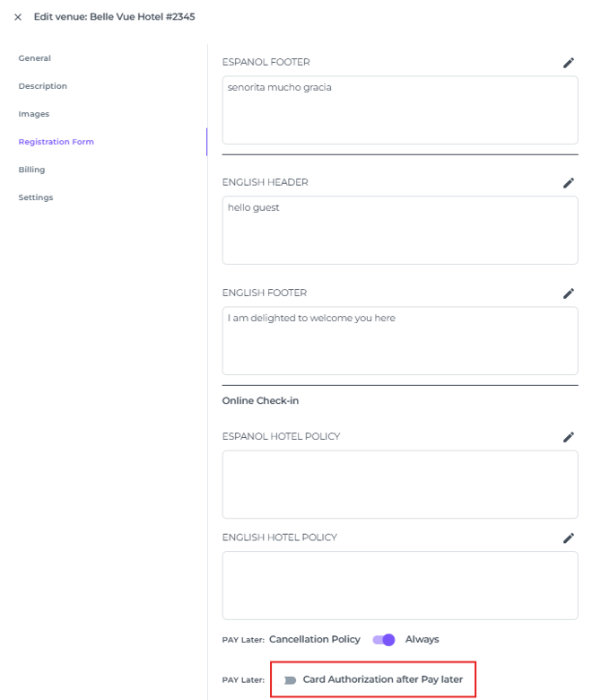Viewport: 601px width, 700px height.
Task: Click inside the Espanol Footer text box
Action: [x=399, y=110]
